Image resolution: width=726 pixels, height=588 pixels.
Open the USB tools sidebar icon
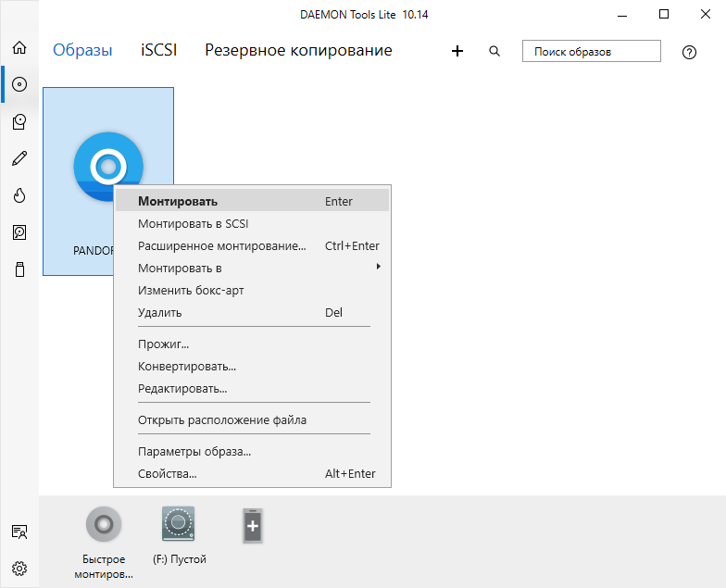tap(19, 269)
